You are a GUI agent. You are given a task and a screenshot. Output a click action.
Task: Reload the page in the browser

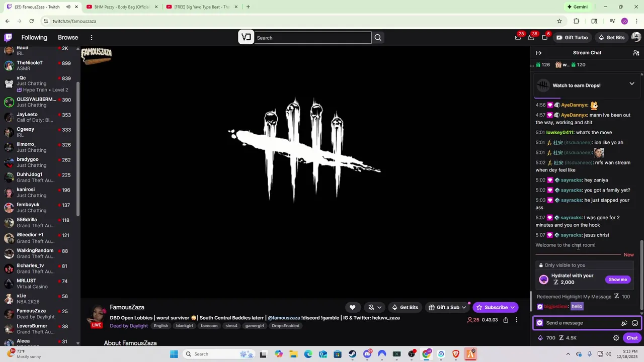(31, 21)
